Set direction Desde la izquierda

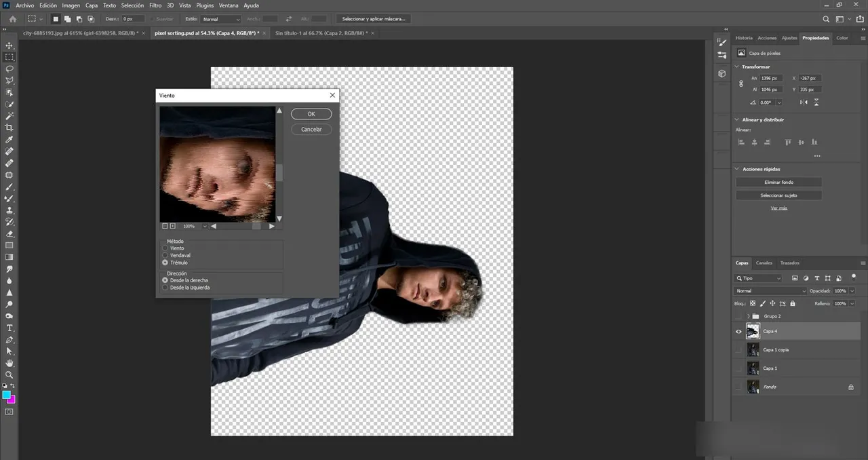pyautogui.click(x=165, y=288)
